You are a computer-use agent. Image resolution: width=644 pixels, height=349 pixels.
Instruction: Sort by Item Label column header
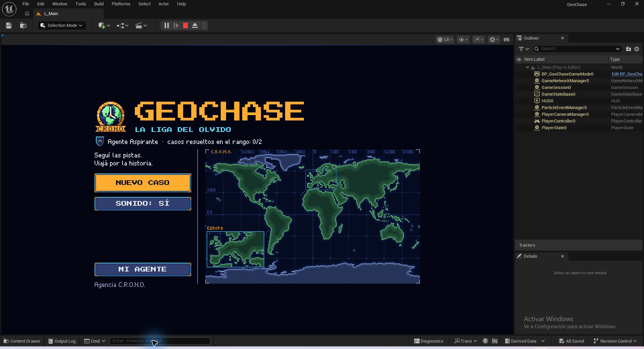(x=566, y=59)
